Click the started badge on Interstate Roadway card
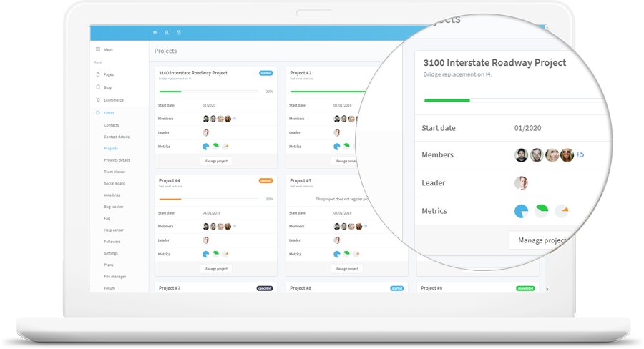644x349 pixels. (265, 73)
